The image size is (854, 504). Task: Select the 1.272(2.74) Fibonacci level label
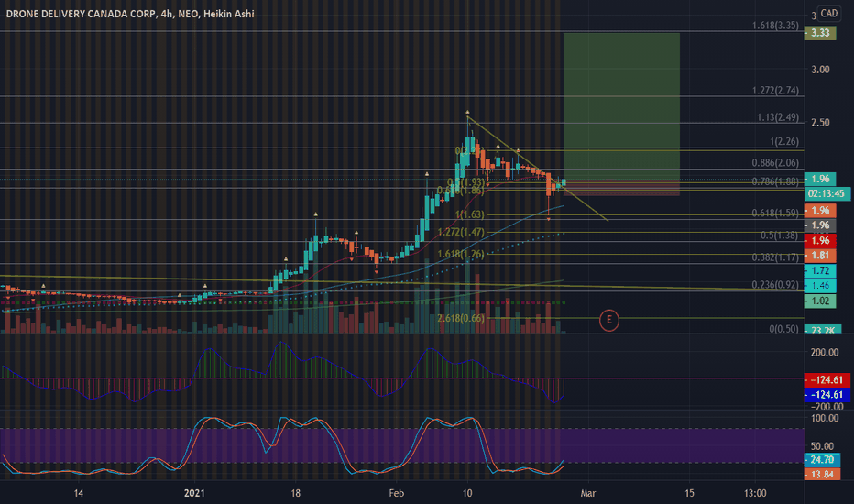click(x=775, y=91)
